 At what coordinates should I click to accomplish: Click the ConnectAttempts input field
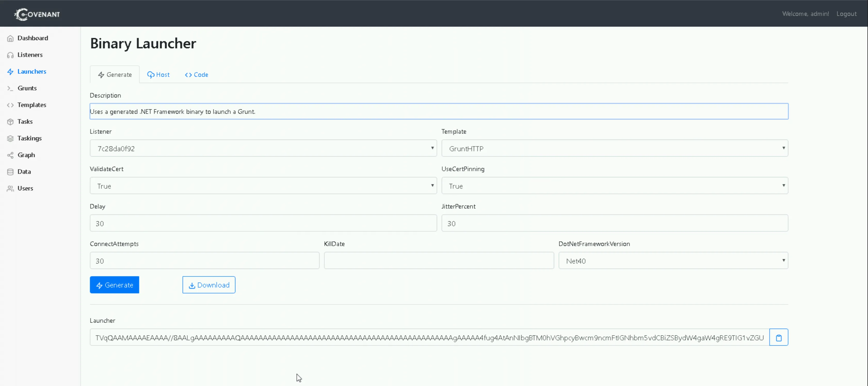point(205,261)
